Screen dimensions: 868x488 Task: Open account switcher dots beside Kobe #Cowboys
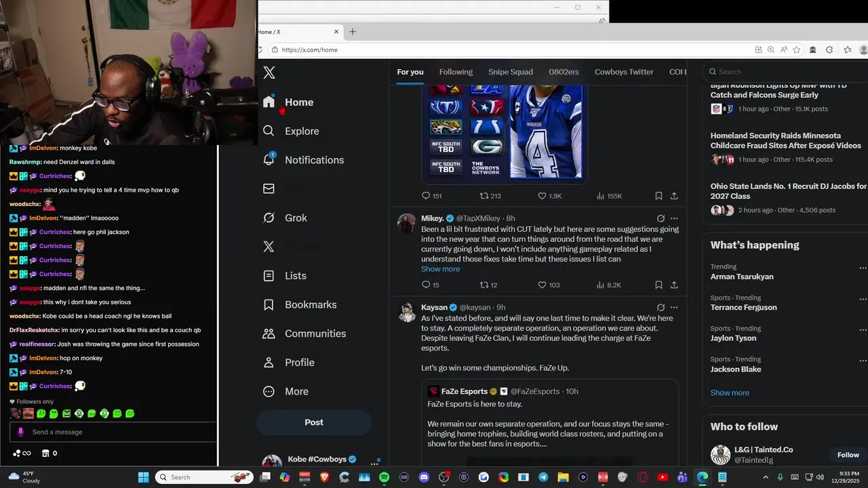374,464
